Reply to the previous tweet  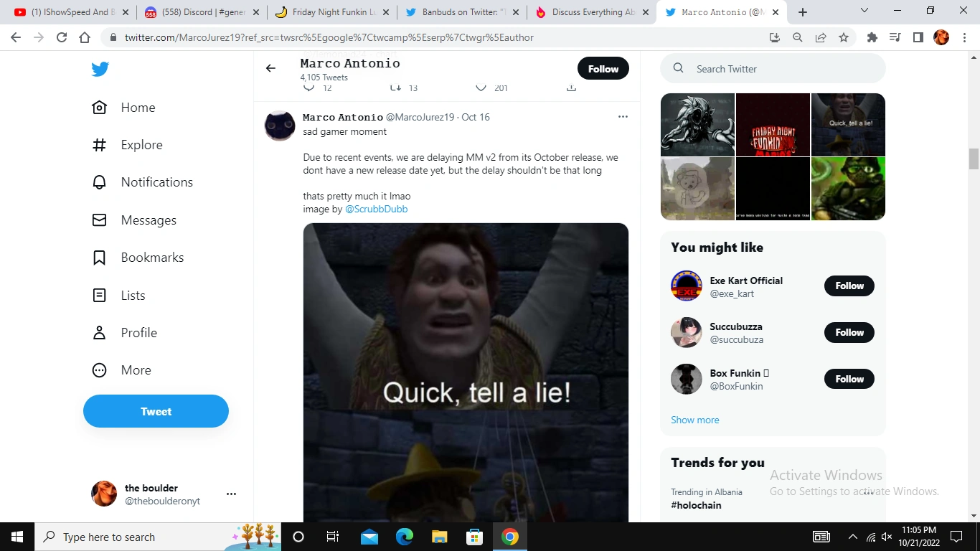pyautogui.click(x=309, y=88)
